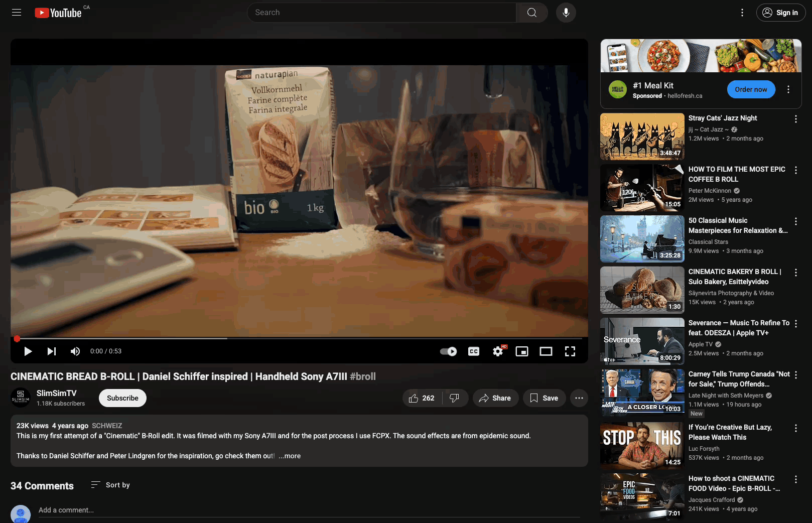Open the Sulo Bakery video thumbnail
The image size is (812, 523).
tap(642, 290)
